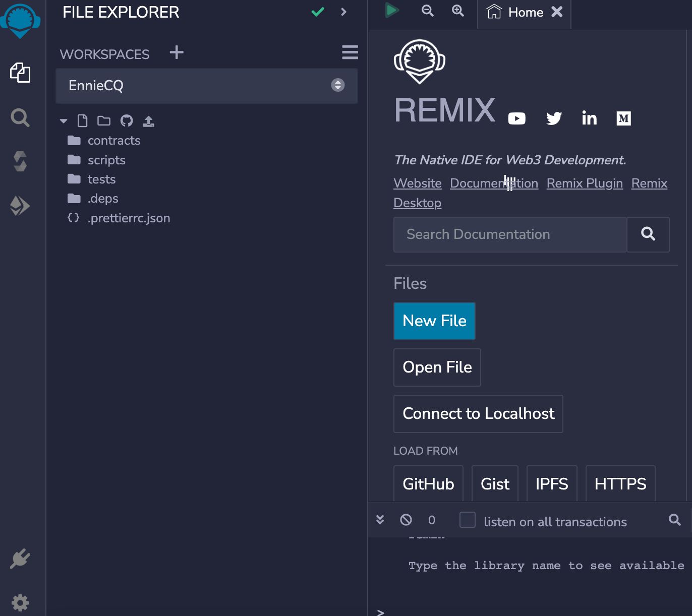Open the Deploy & Run transactions plugin
The width and height of the screenshot is (692, 616).
pos(20,206)
